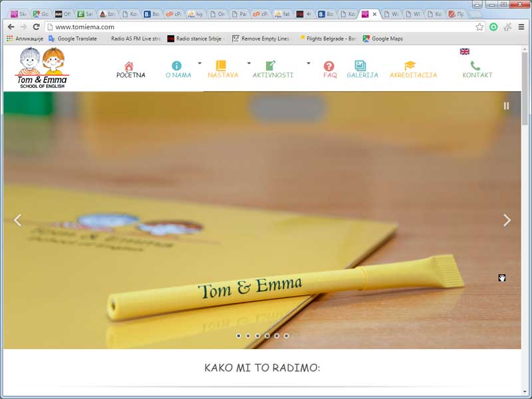Click the green pencil Aktivnosti icon
Screen dimensions: 532x399
coord(271,65)
